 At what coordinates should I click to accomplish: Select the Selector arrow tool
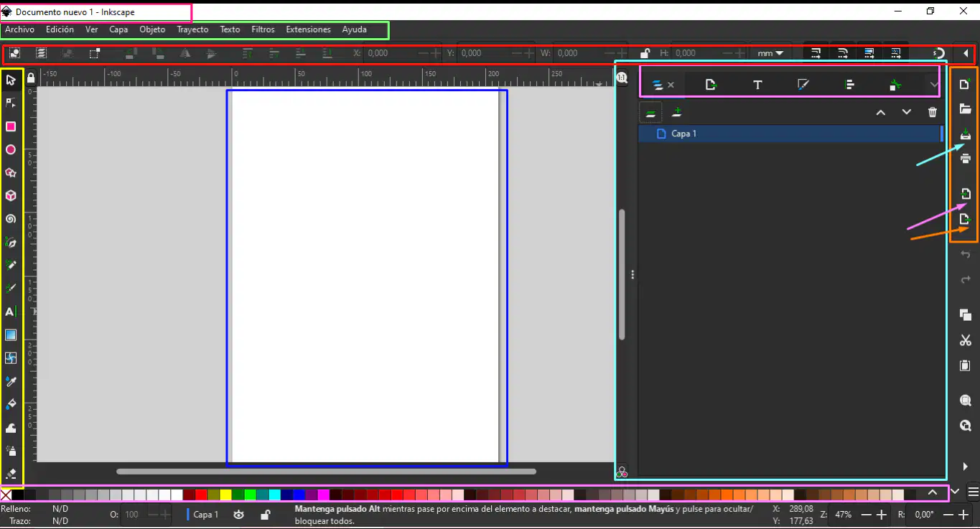11,80
